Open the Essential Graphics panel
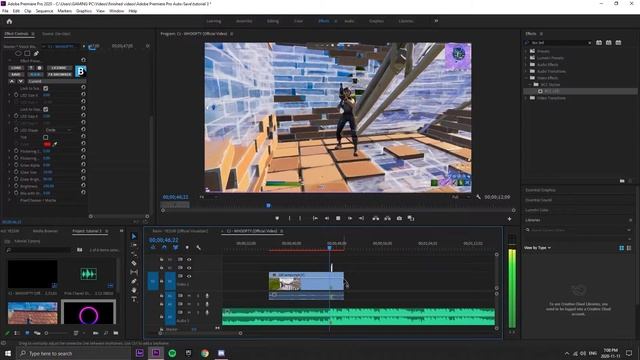Screen dimensions: 640x360 pyautogui.click(x=540, y=190)
